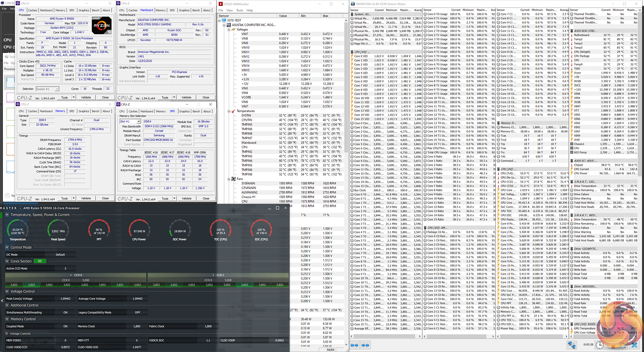Click the HWMonitor vertical scrollbar
Image resolution: width=644 pixels, height=352 pixels.
click(346, 101)
